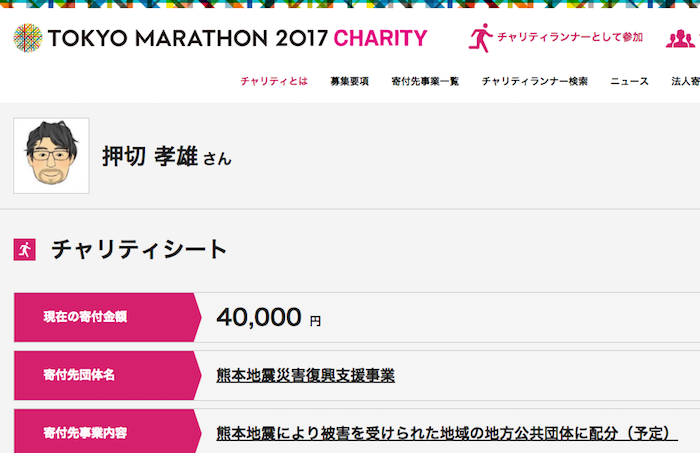Click the pink group-of-people icon at the top right
This screenshot has height=453, width=700.
(x=680, y=39)
